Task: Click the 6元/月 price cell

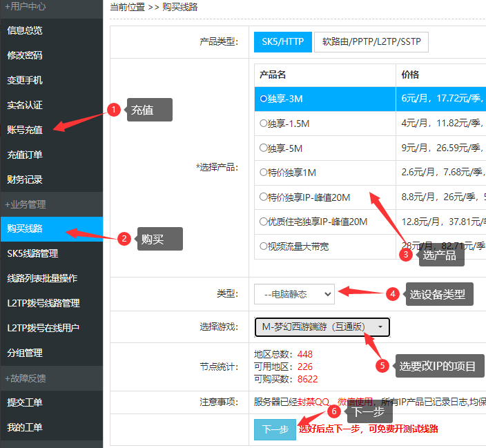Action: tap(441, 99)
